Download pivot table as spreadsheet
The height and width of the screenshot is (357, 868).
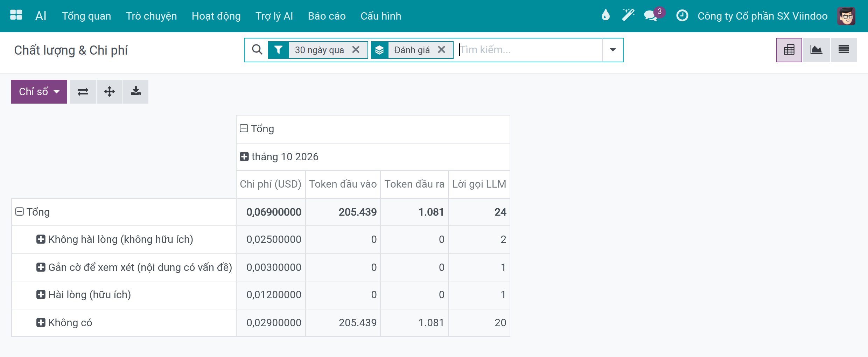[x=136, y=92]
